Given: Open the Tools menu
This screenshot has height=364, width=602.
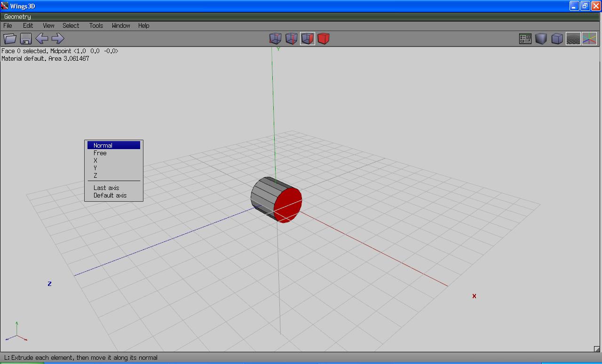Looking at the screenshot, I should (96, 26).
